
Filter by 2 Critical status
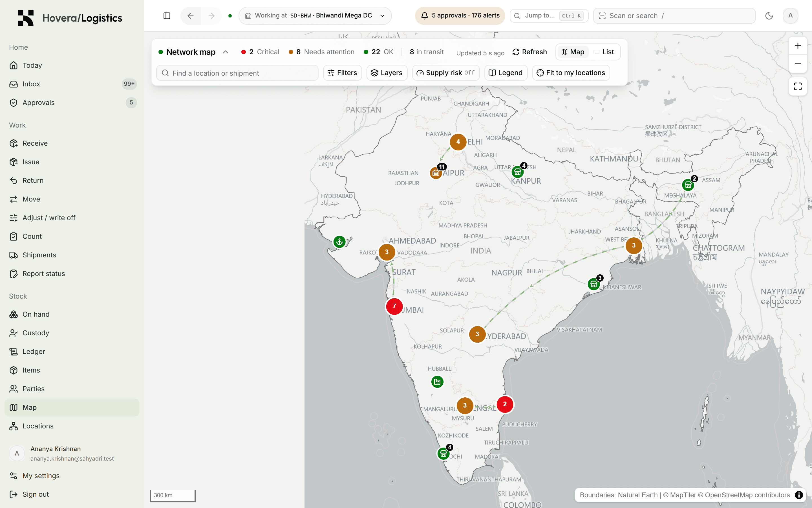[260, 52]
